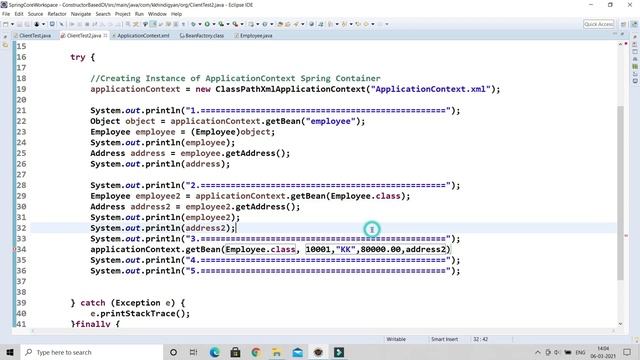
Task: Open the Search menu
Action: click(103, 14)
